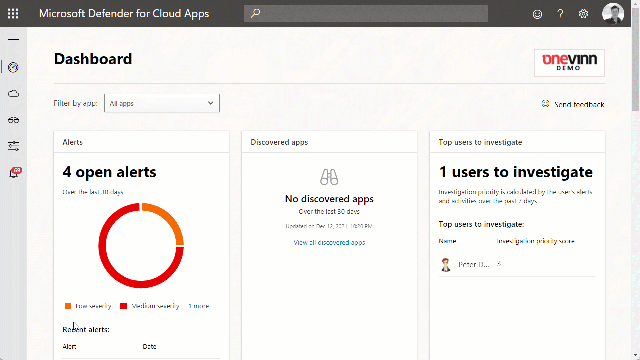Click the '4 open alerts' heading
The width and height of the screenshot is (640, 360).
(109, 172)
